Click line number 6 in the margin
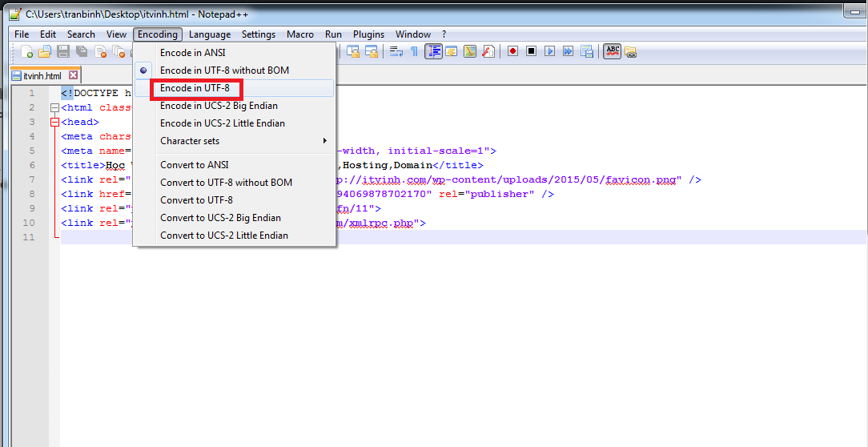 [32, 165]
